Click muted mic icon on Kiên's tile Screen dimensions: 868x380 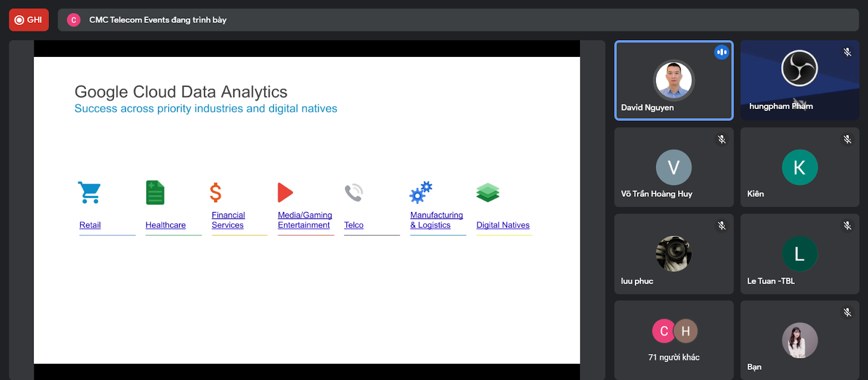point(847,139)
